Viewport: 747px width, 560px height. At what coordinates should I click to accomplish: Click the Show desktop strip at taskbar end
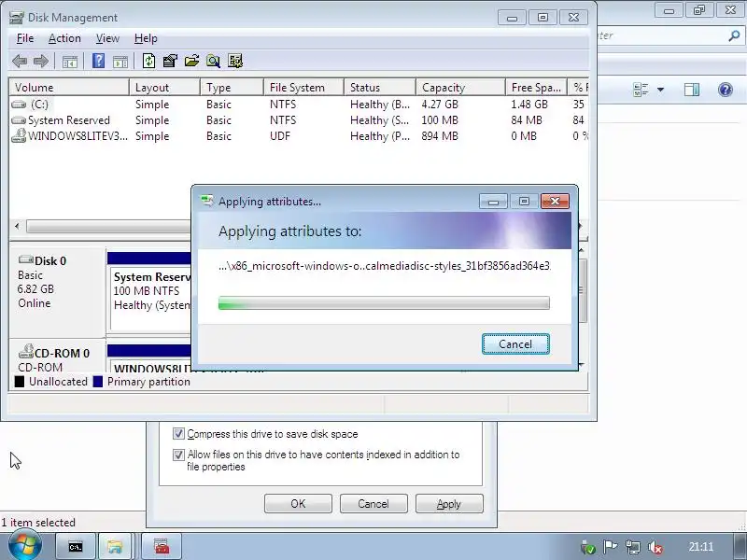pos(740,546)
